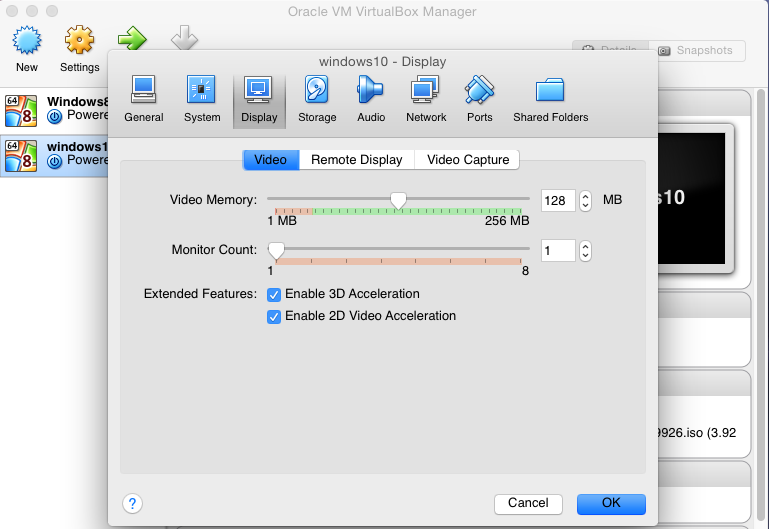Select the Storage settings icon
This screenshot has width=769, height=529.
(x=317, y=100)
